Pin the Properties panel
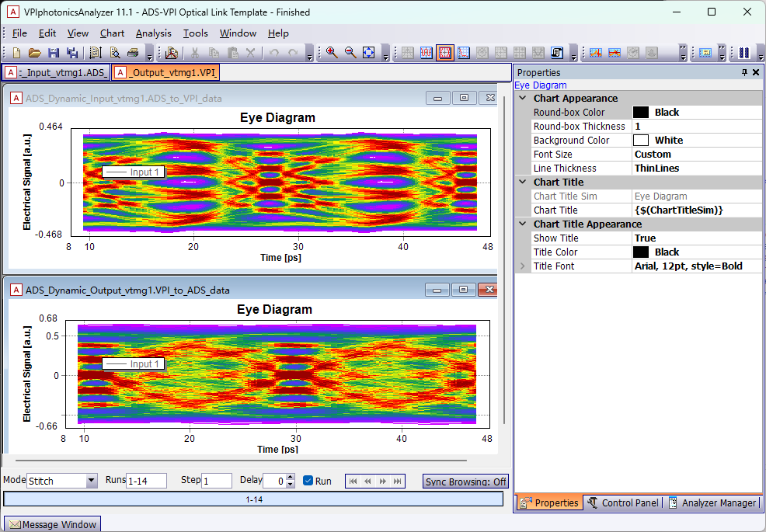The height and width of the screenshot is (532, 766). (744, 72)
